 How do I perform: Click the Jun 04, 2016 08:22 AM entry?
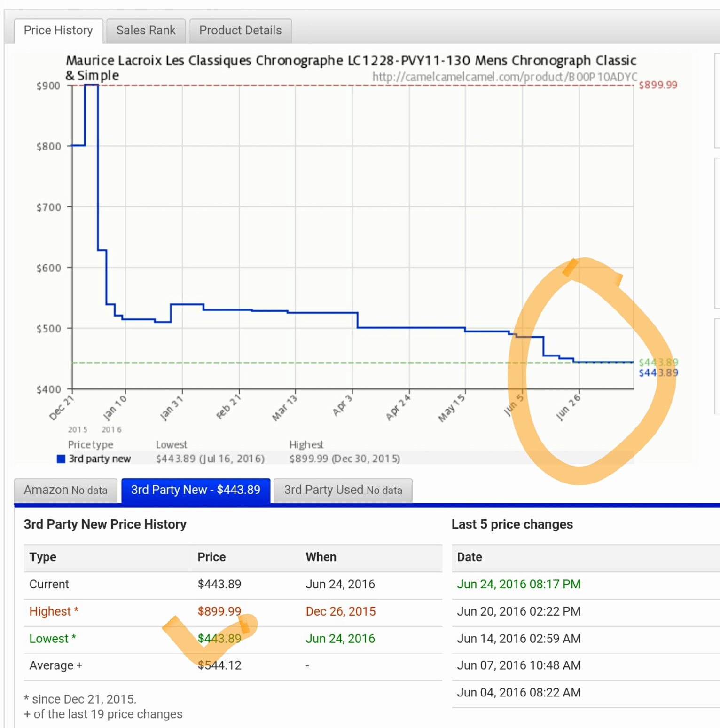tap(518, 693)
